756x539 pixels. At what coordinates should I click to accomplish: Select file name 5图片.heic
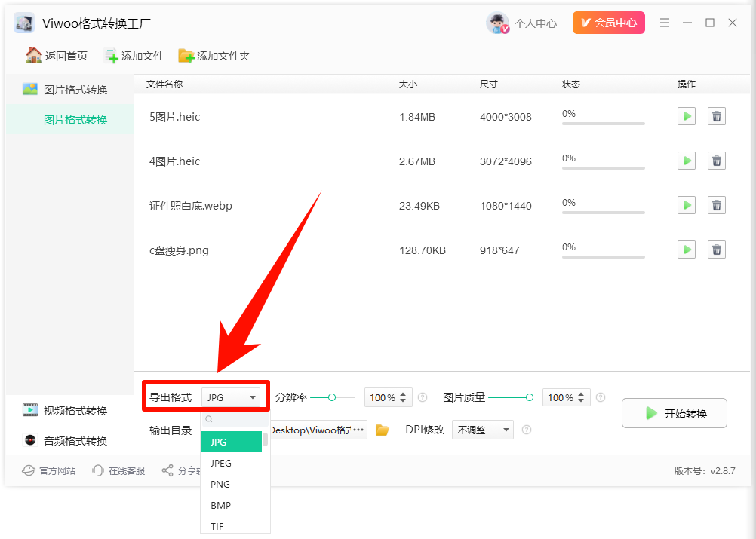click(x=174, y=117)
